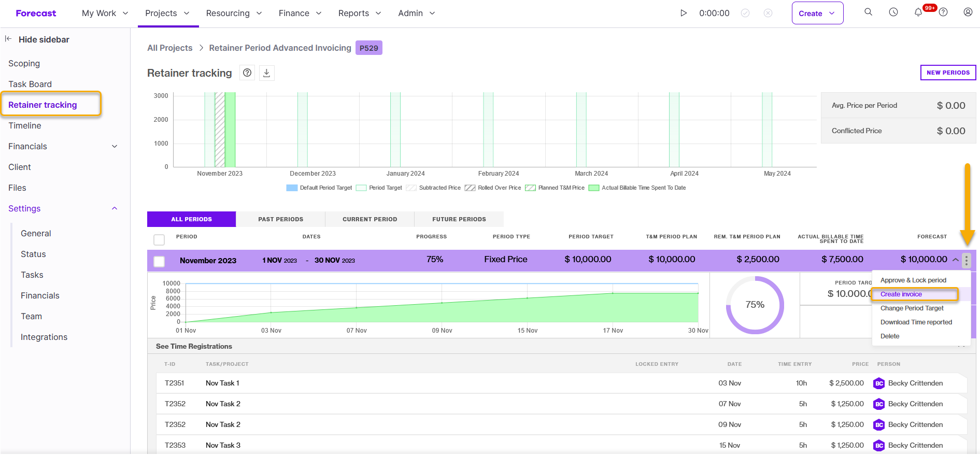Screen dimensions: 980x456
Task: Start the timer play button
Action: (684, 13)
